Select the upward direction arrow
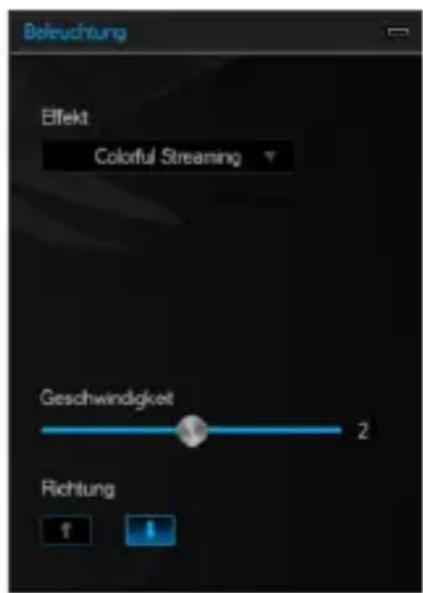423x593 pixels. (66, 530)
